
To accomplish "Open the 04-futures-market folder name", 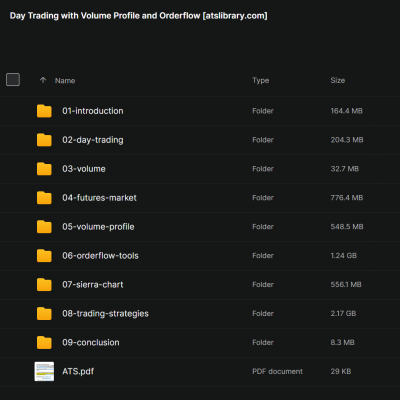I will point(99,198).
